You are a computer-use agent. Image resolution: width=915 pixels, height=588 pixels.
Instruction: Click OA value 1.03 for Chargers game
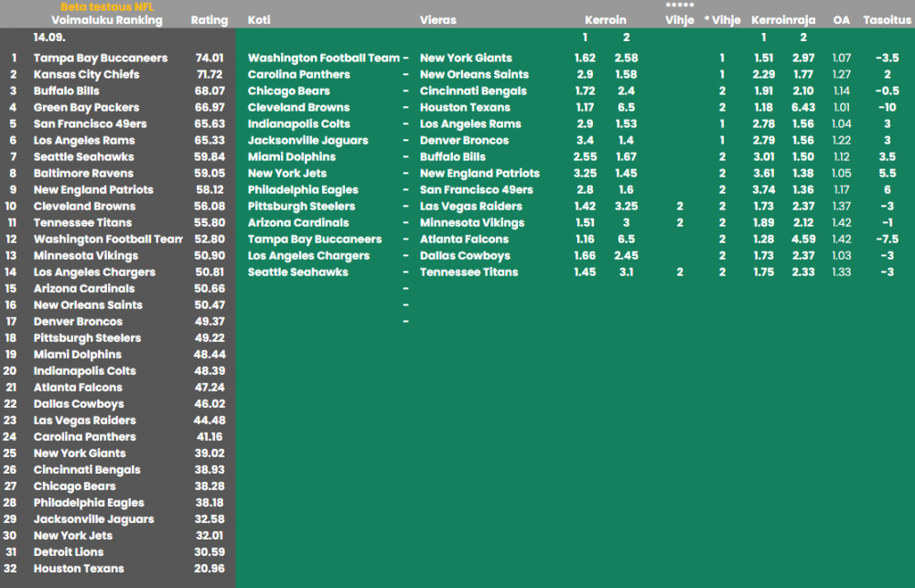point(842,255)
